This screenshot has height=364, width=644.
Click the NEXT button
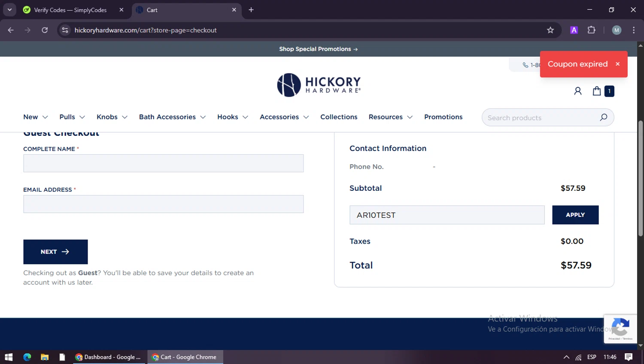[x=55, y=252]
